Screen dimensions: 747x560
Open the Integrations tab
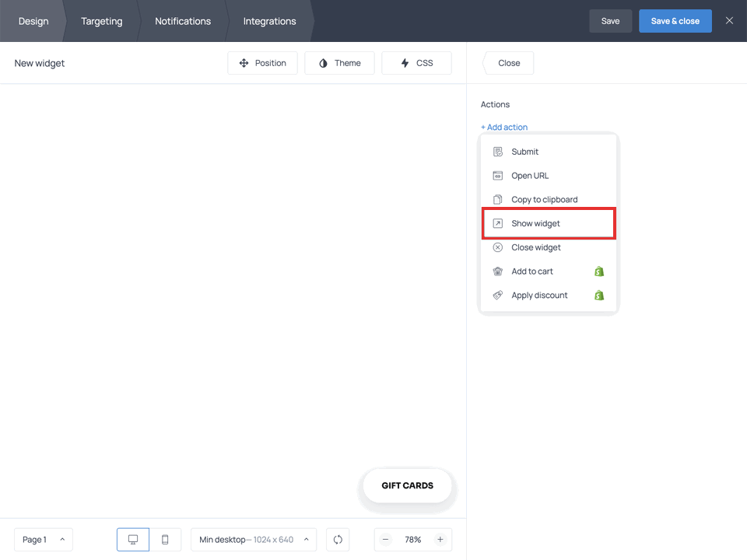click(269, 21)
